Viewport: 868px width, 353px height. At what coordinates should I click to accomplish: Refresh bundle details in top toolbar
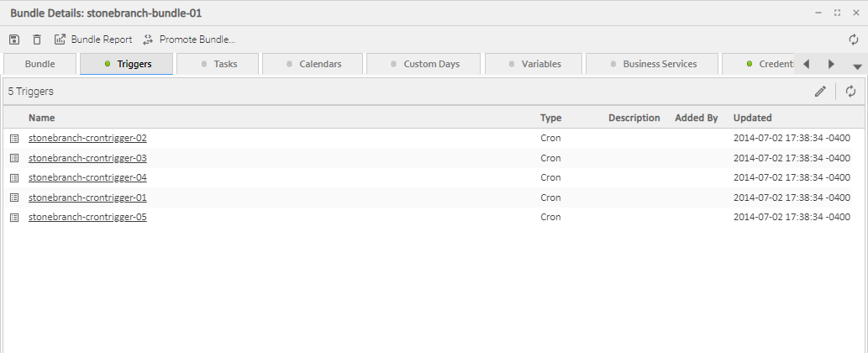(x=854, y=40)
